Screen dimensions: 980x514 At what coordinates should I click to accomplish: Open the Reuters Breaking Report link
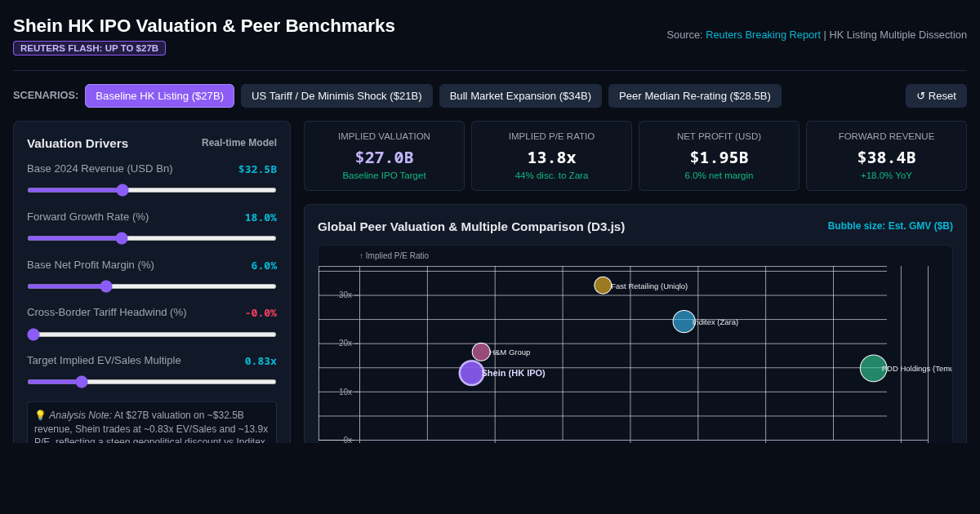pyautogui.click(x=763, y=35)
